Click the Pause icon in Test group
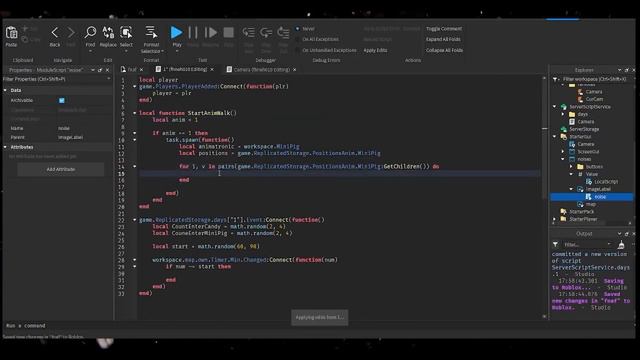Image resolution: width=640 pixels, height=360 pixels. pos(193,32)
